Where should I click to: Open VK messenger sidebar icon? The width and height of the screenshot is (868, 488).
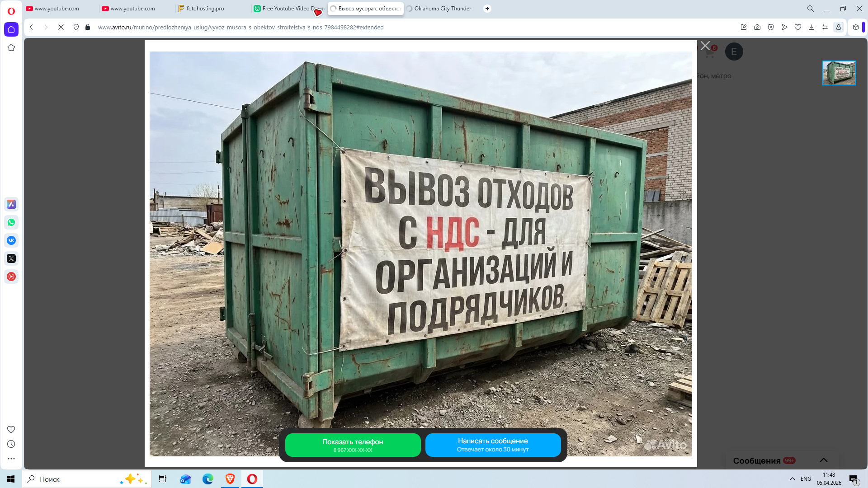pyautogui.click(x=11, y=240)
